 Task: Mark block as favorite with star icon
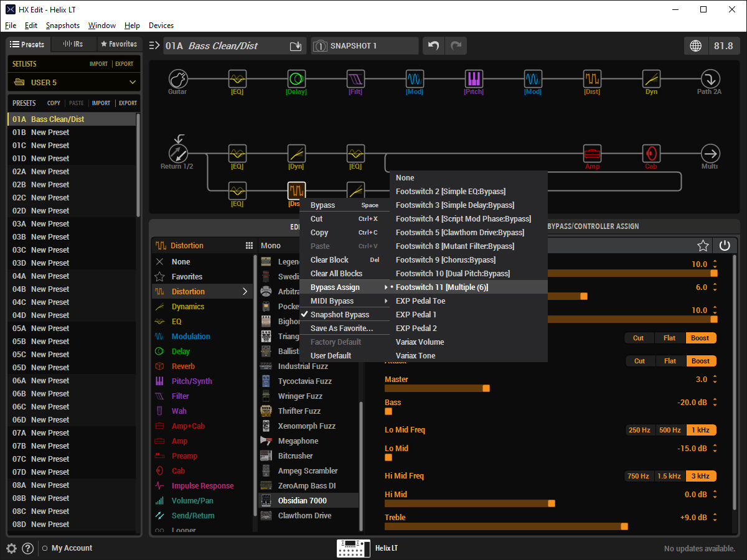pyautogui.click(x=703, y=246)
